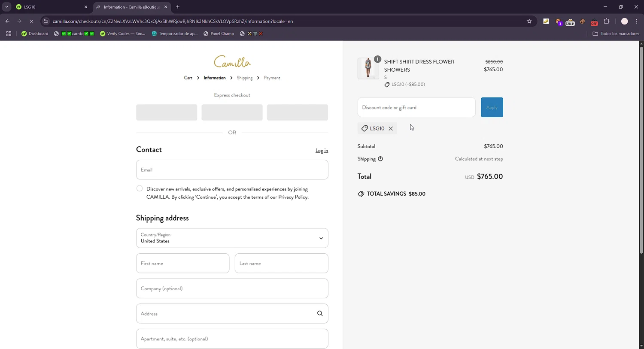This screenshot has width=644, height=349.
Task: Open the extension with red OFF badge
Action: click(594, 21)
